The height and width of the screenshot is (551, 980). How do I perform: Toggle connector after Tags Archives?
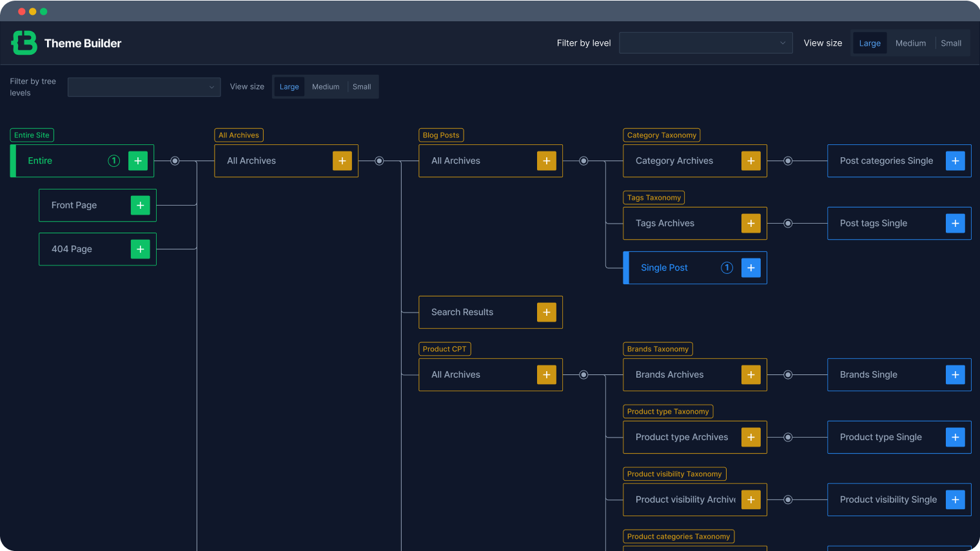coord(788,224)
